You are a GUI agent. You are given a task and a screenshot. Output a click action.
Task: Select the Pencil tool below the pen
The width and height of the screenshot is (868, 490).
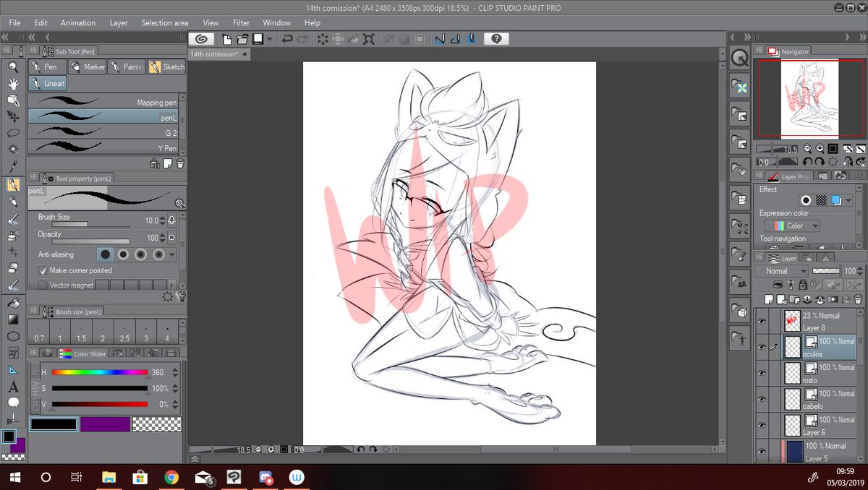(13, 202)
